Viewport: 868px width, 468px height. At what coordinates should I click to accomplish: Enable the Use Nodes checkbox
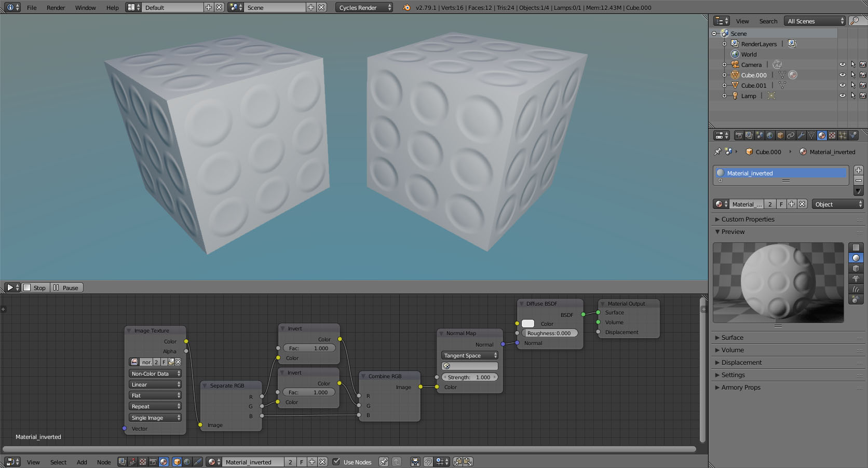tap(336, 462)
